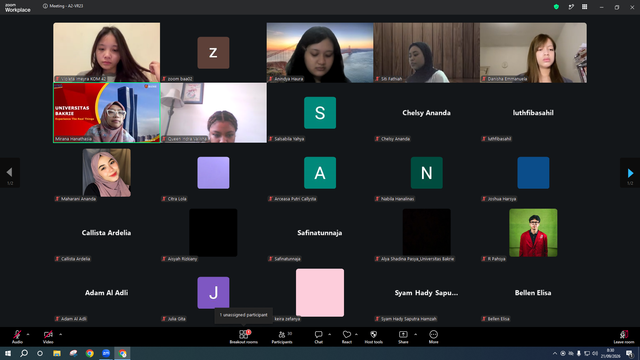Select Queen Indra Varisha's video tile
The height and width of the screenshot is (360, 640).
pos(213,113)
